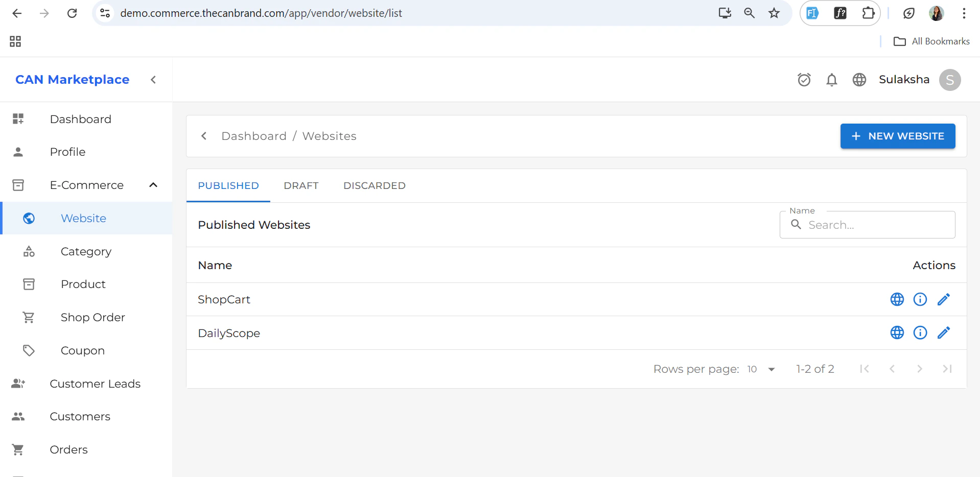Select the Website globe icon in sidebar
This screenshot has width=980, height=477.
tap(29, 218)
